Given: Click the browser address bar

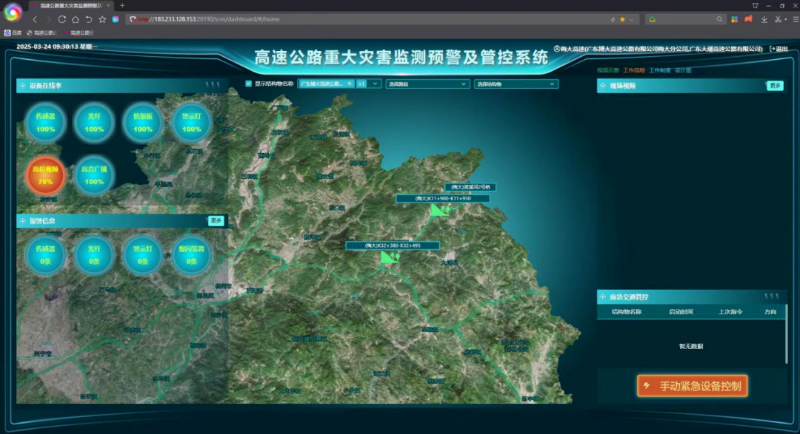Looking at the screenshot, I should (350, 19).
